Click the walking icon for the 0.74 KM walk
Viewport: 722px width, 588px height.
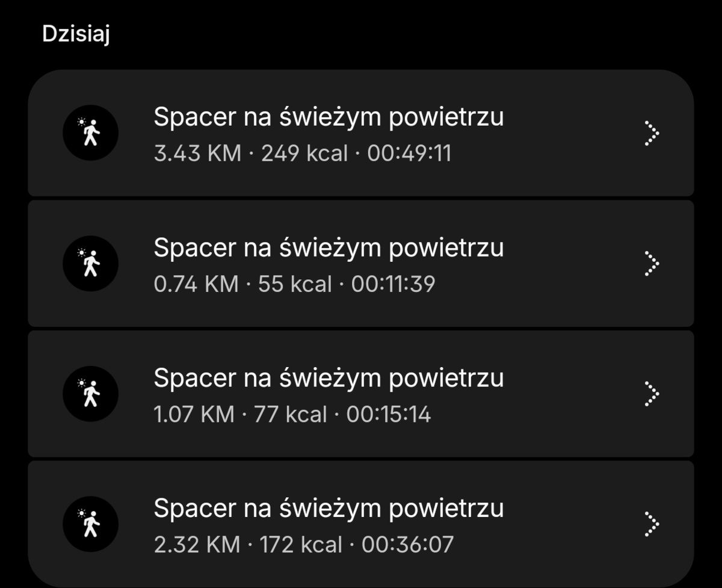tap(90, 264)
